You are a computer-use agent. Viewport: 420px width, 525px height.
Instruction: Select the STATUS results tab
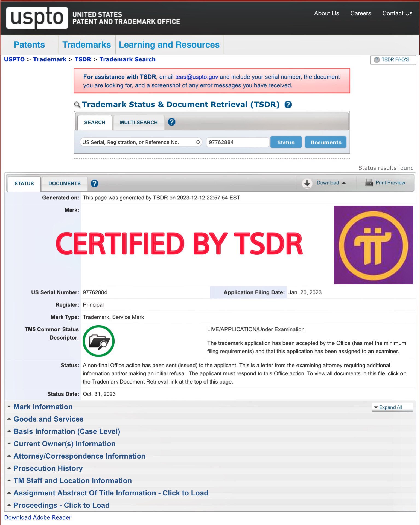(x=24, y=184)
